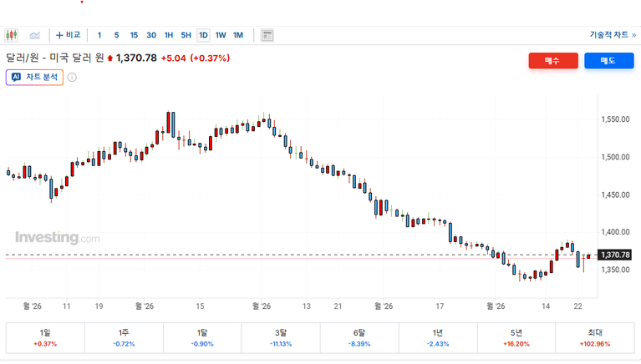
Task: Click the 1,350.00 price axis label
Action: point(615,270)
